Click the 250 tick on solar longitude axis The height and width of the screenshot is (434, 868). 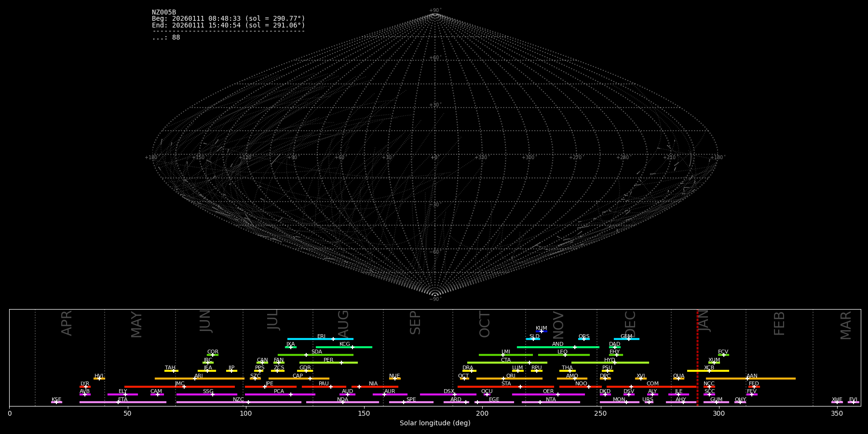pyautogui.click(x=600, y=413)
